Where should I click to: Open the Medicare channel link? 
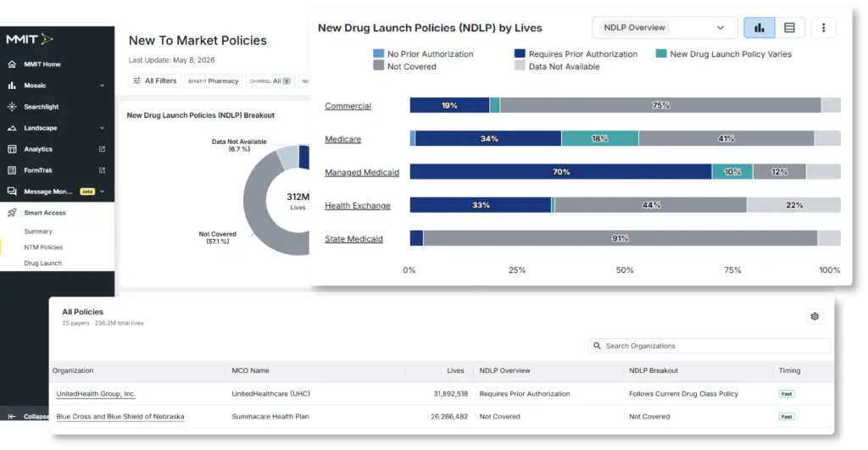(x=342, y=139)
